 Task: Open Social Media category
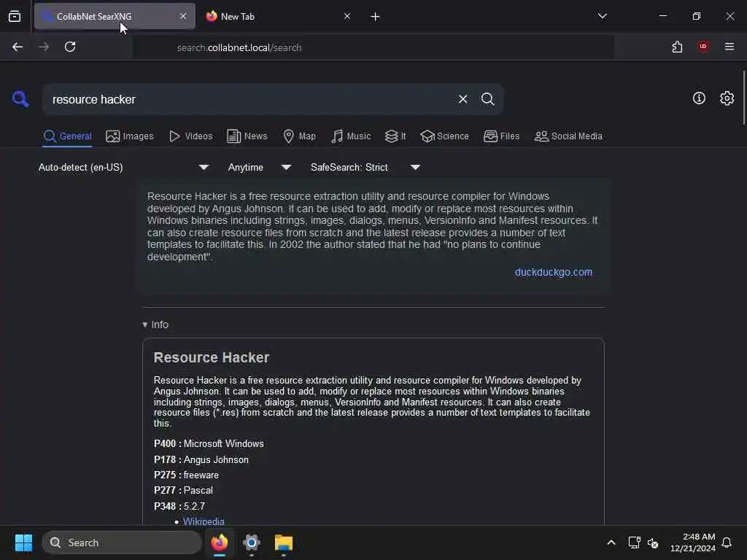point(568,136)
